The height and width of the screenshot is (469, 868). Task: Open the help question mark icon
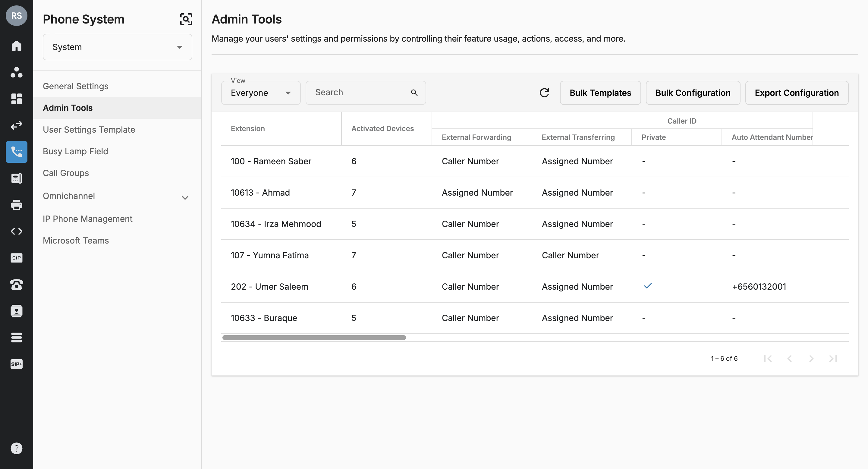17,448
